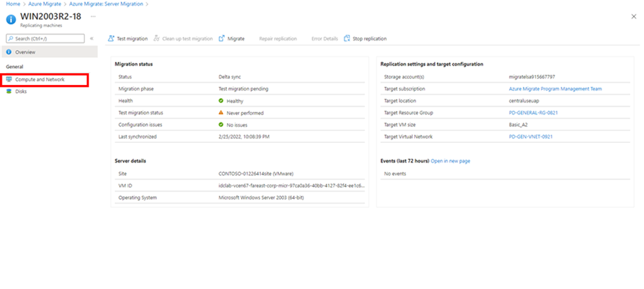Go to Home breadcrumb
The image size is (644, 289).
[12, 4]
